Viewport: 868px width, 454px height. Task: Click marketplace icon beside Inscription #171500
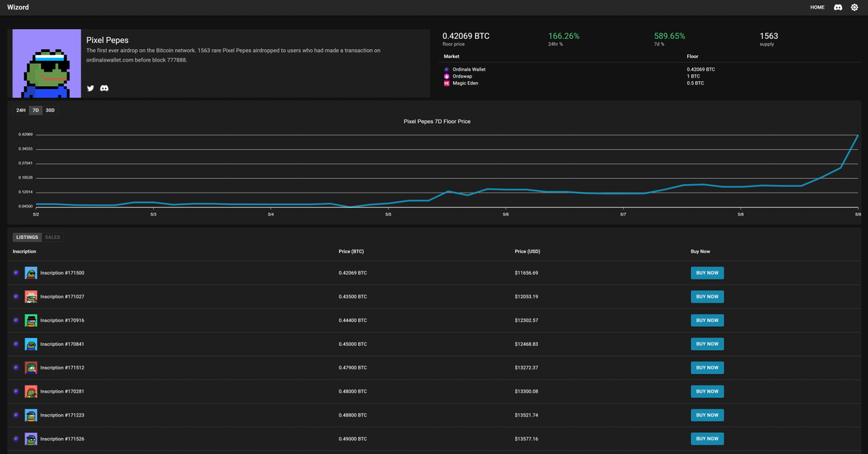tap(16, 273)
